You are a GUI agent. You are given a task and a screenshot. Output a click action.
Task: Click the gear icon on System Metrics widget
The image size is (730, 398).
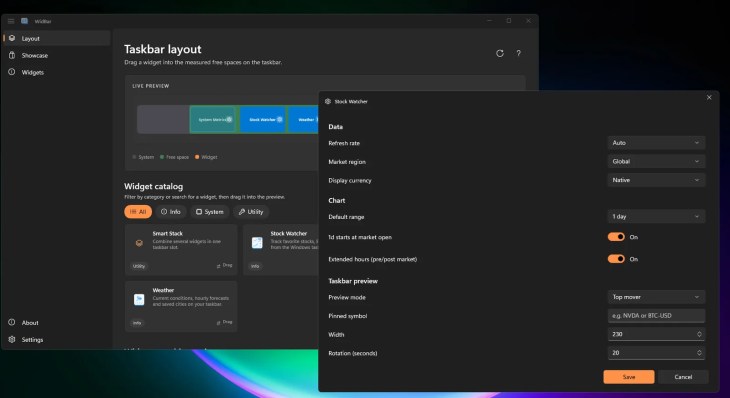click(x=229, y=120)
